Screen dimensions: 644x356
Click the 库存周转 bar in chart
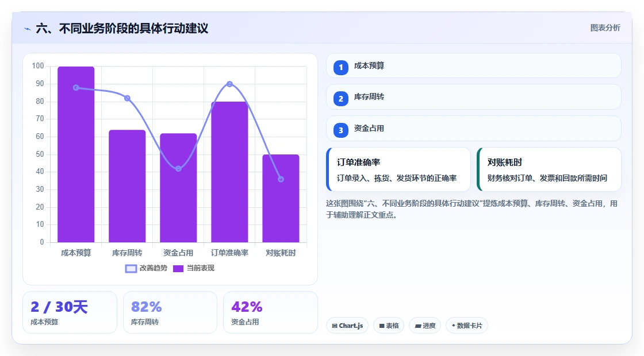127,186
